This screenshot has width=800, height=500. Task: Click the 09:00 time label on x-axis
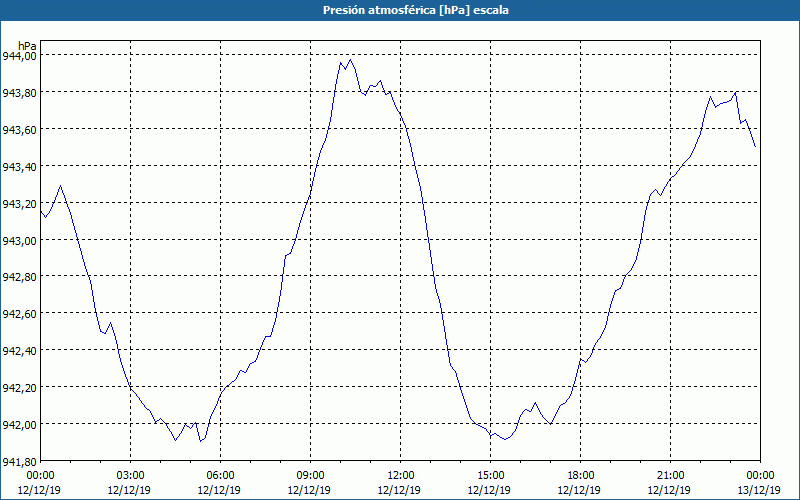pos(310,476)
